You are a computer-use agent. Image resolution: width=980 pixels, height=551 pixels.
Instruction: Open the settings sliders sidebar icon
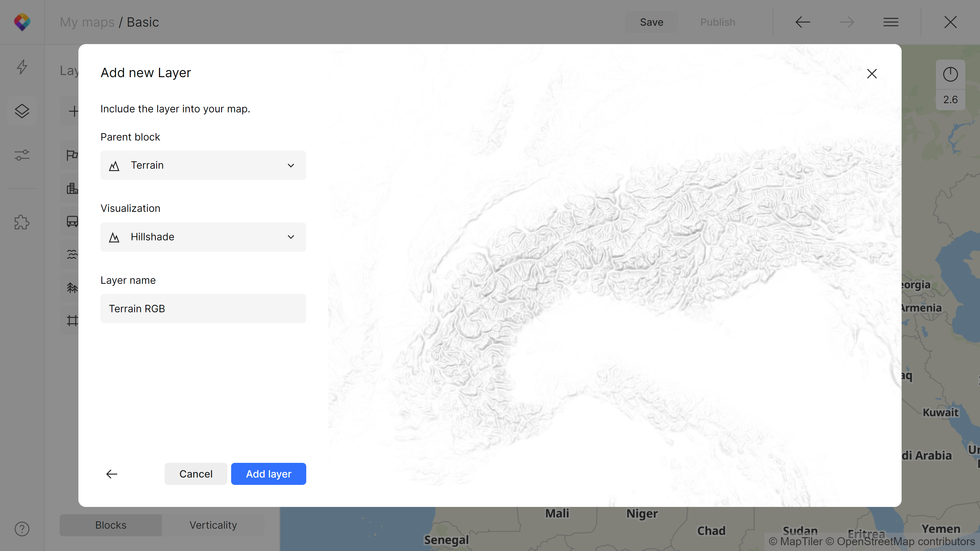pyautogui.click(x=22, y=155)
